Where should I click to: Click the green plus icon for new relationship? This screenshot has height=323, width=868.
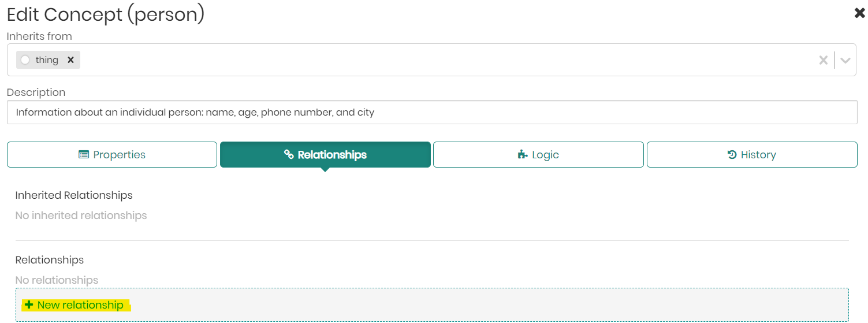pos(29,305)
